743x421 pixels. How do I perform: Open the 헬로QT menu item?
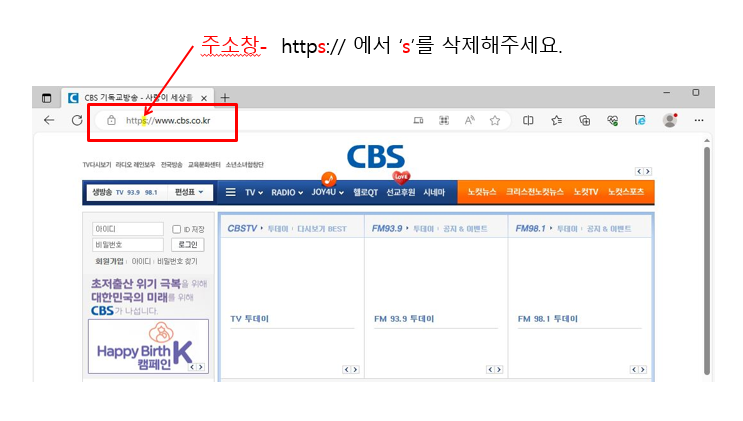click(365, 192)
